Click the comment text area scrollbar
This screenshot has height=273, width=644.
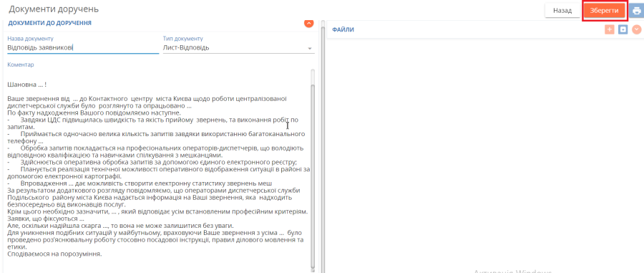click(313, 173)
